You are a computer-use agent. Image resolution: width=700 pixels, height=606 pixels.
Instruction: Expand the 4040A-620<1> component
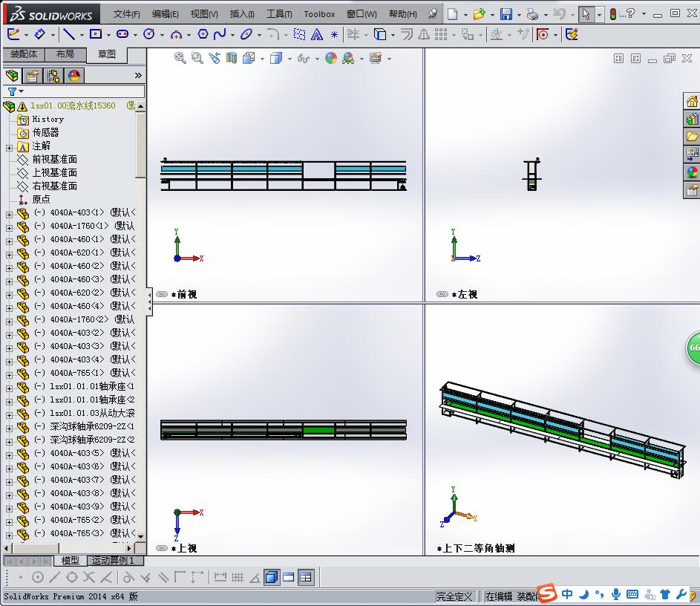click(x=9, y=255)
